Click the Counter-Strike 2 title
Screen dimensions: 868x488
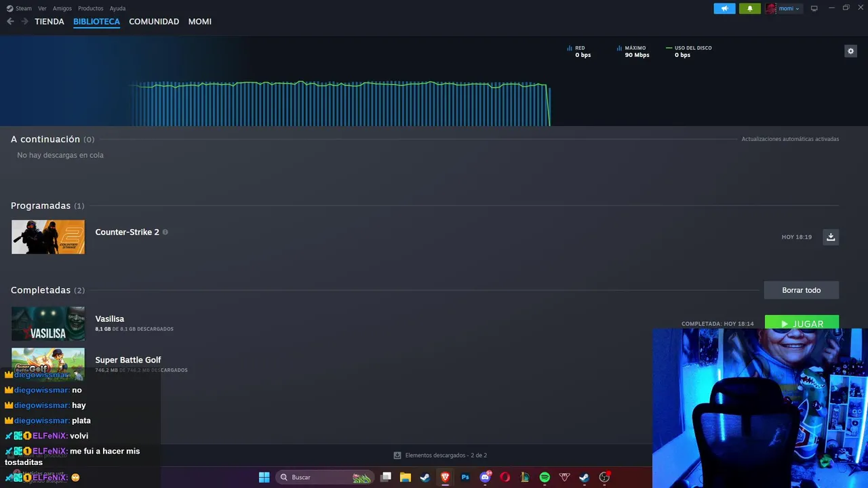tap(127, 232)
